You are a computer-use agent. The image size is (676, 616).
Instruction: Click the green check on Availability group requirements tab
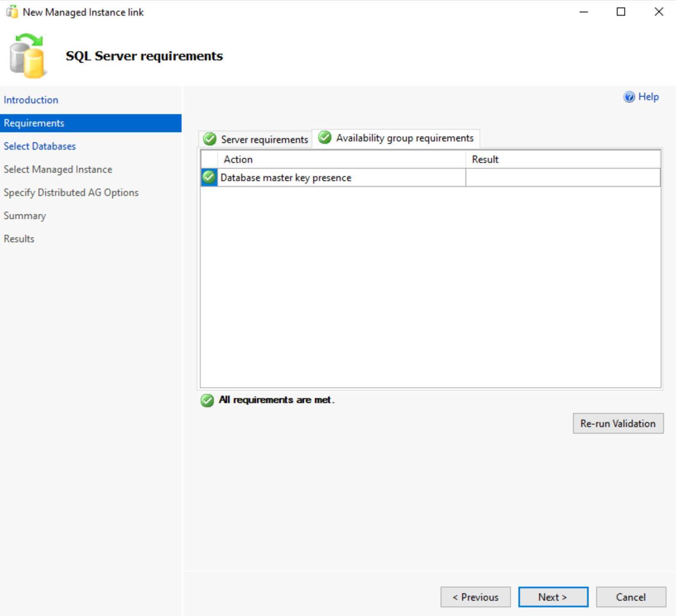324,138
